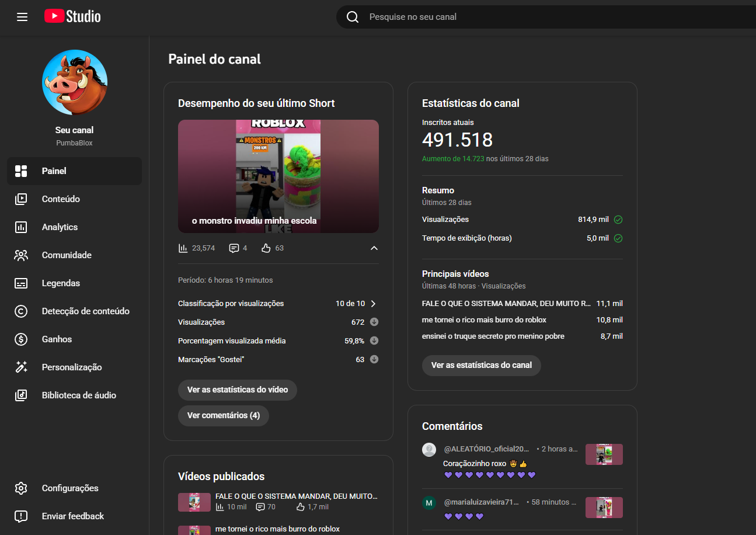Open the Analytics section in the sidebar
756x535 pixels.
(x=60, y=227)
